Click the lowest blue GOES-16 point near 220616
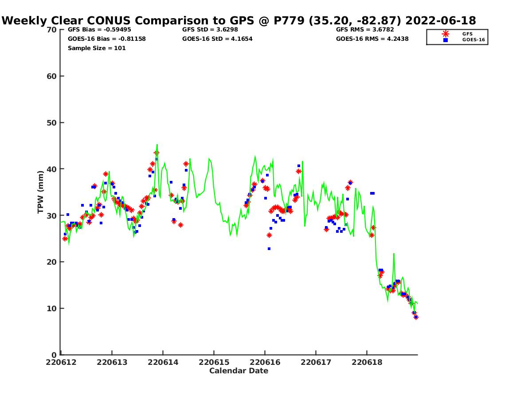The image size is (532, 399). point(269,249)
